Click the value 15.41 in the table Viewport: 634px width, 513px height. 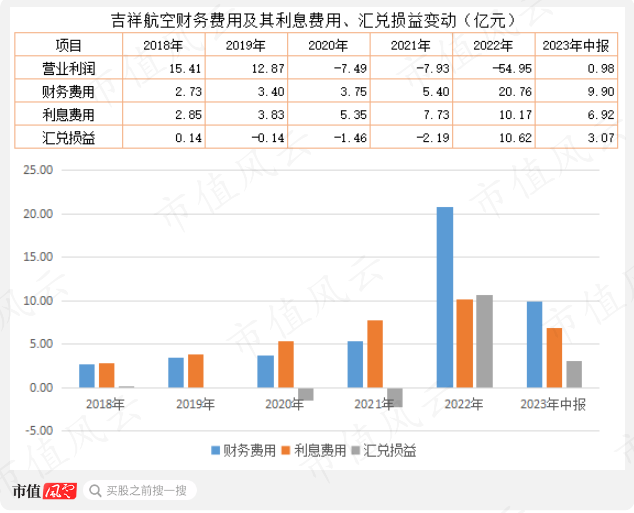pos(185,69)
